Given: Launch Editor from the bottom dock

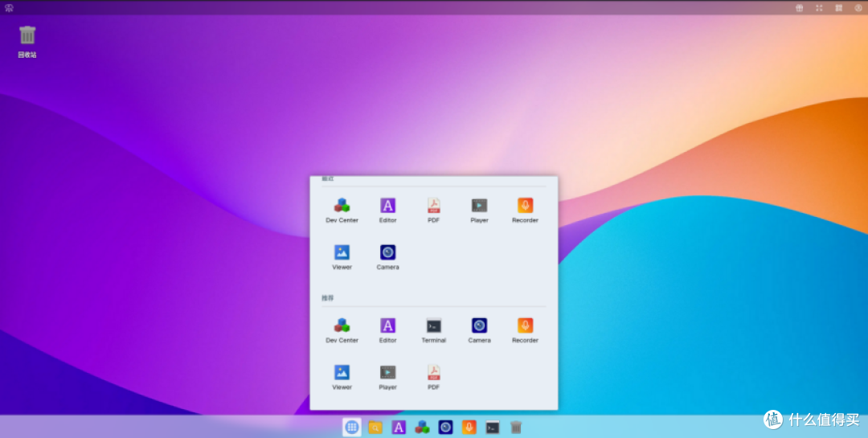Looking at the screenshot, I should click(399, 427).
